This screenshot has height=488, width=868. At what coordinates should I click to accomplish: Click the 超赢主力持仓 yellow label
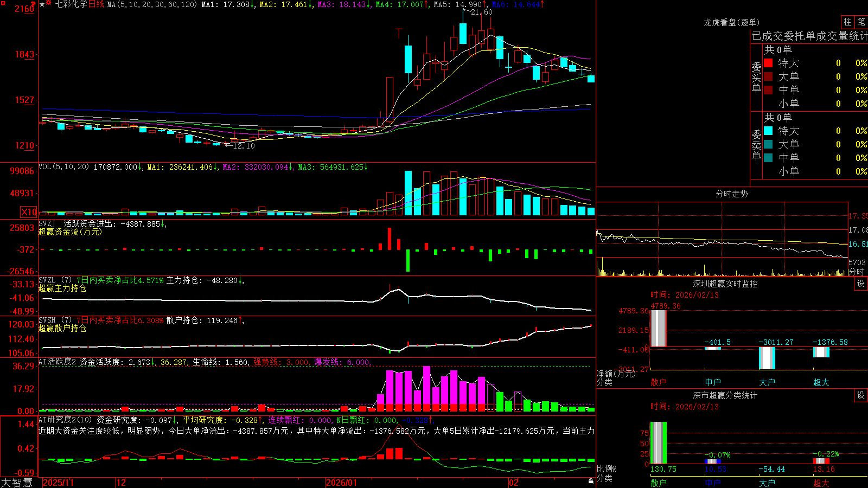62,288
